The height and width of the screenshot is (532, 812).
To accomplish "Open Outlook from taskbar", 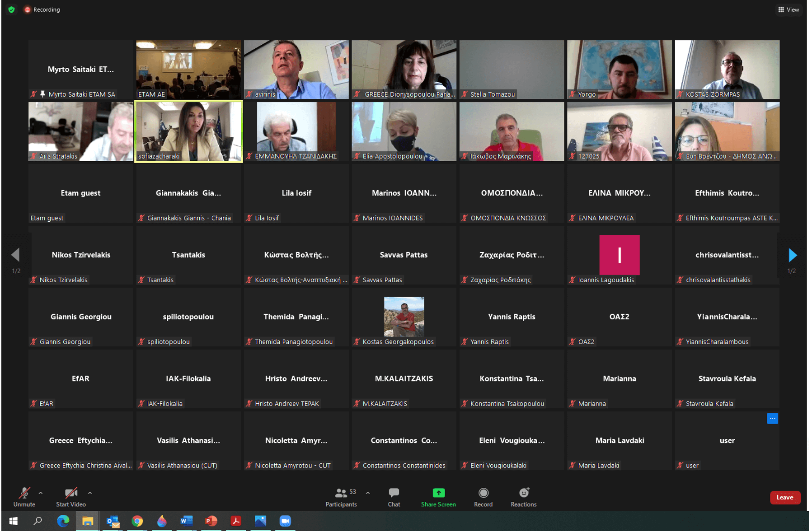I will click(x=113, y=521).
